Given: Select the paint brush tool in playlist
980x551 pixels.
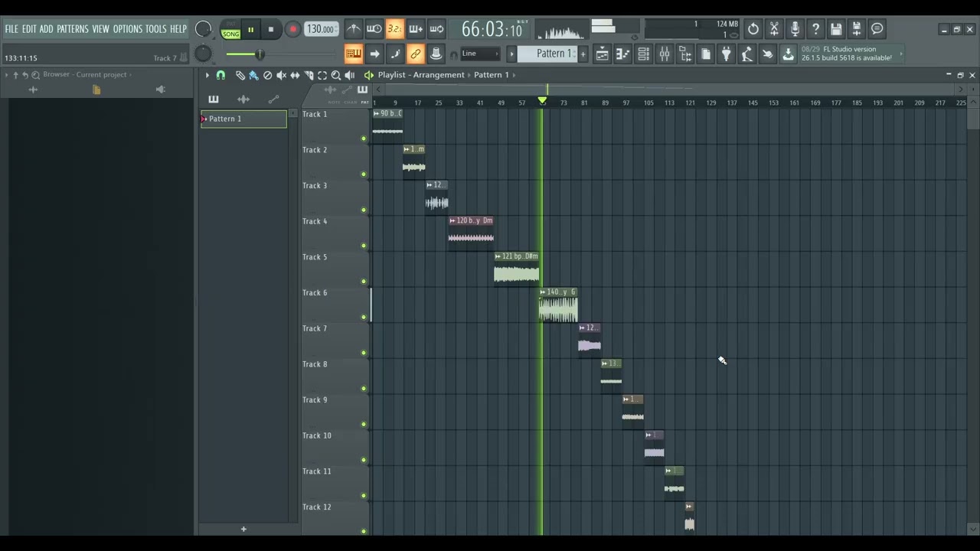Looking at the screenshot, I should coord(253,75).
